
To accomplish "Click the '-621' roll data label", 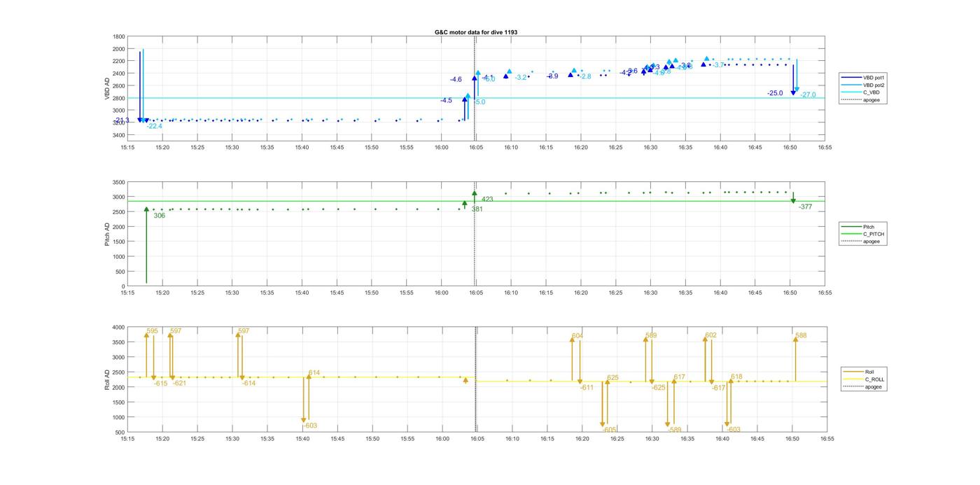I will click(x=179, y=383).
